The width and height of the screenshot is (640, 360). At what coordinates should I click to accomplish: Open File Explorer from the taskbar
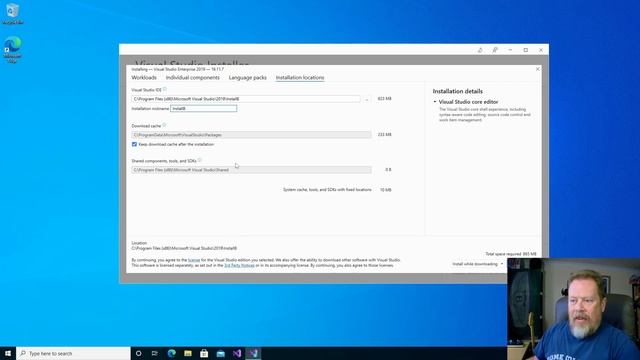188,353
